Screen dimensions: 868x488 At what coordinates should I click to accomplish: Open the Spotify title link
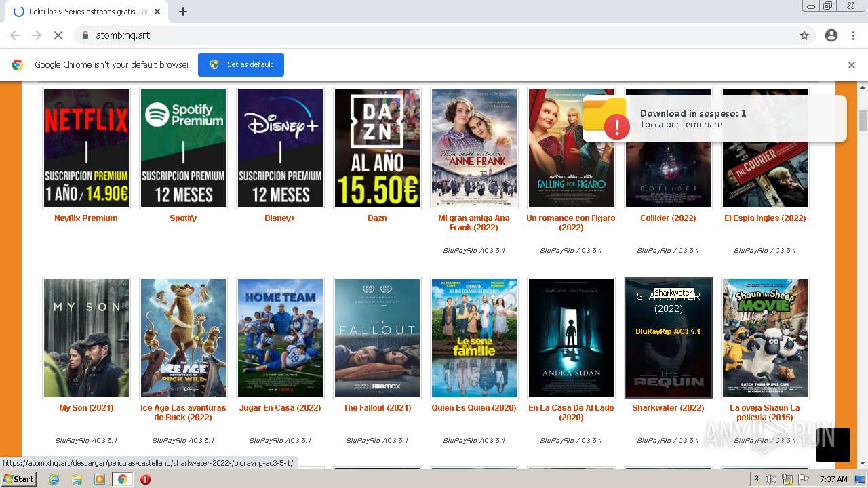(x=183, y=218)
